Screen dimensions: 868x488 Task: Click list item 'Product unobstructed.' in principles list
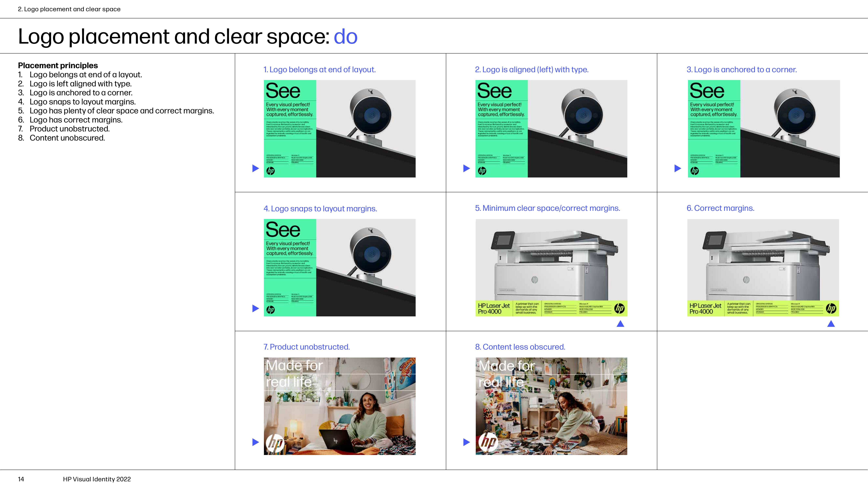pos(70,129)
